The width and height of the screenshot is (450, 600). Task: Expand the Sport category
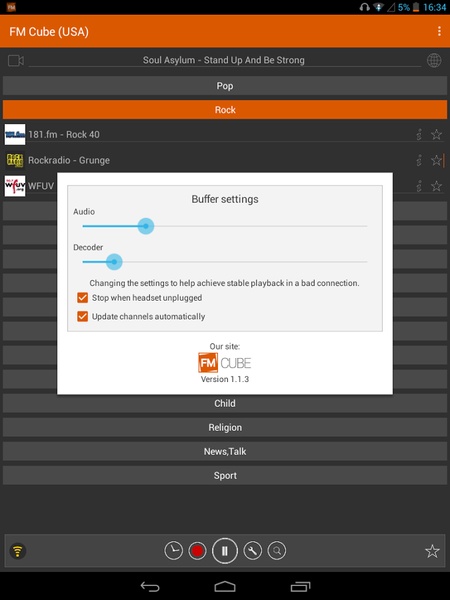click(225, 476)
